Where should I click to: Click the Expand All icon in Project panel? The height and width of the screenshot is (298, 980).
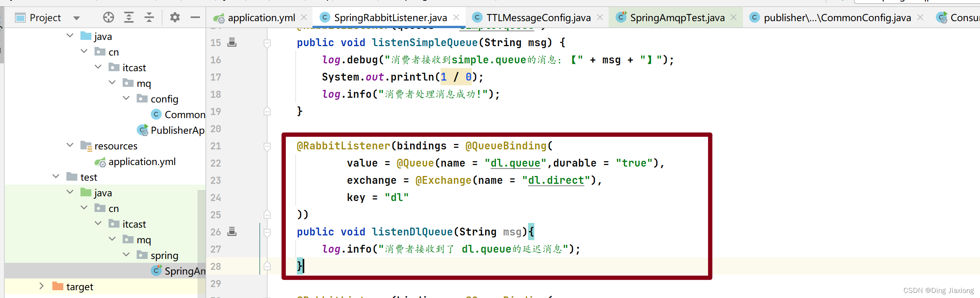point(129,17)
